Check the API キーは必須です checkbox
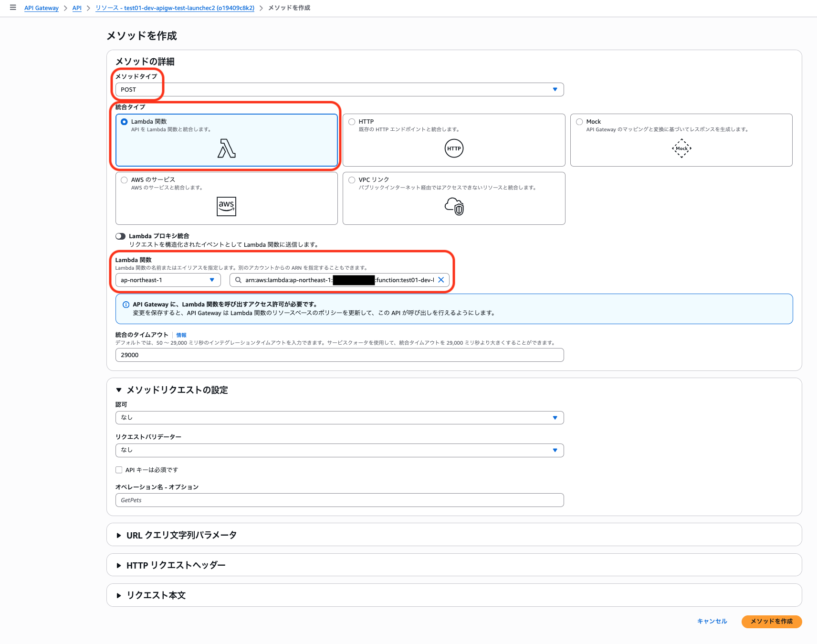Image resolution: width=817 pixels, height=644 pixels. [x=119, y=470]
